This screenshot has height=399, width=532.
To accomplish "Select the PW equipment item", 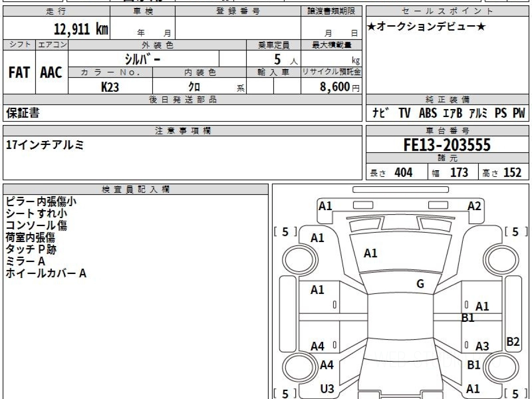I will click(518, 113).
